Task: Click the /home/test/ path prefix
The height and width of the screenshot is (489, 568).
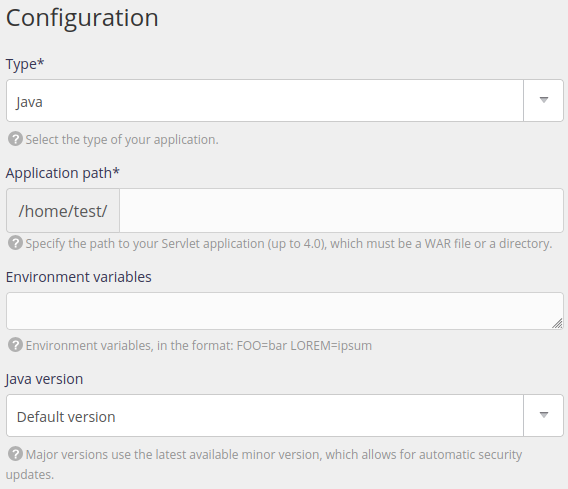Action: 63,210
